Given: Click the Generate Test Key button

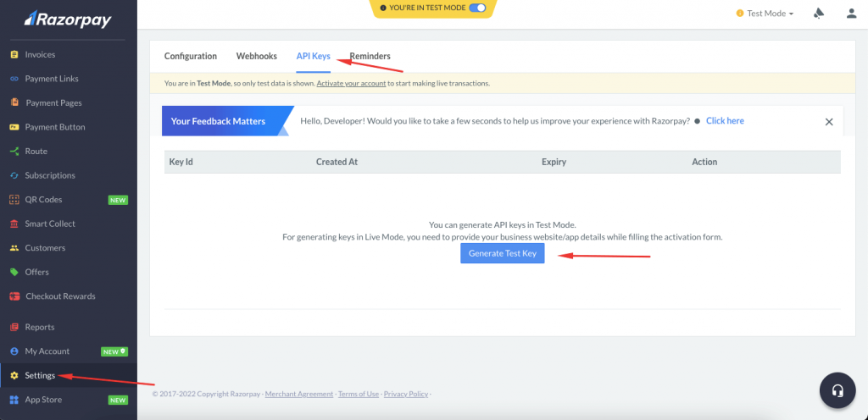Looking at the screenshot, I should click(502, 254).
